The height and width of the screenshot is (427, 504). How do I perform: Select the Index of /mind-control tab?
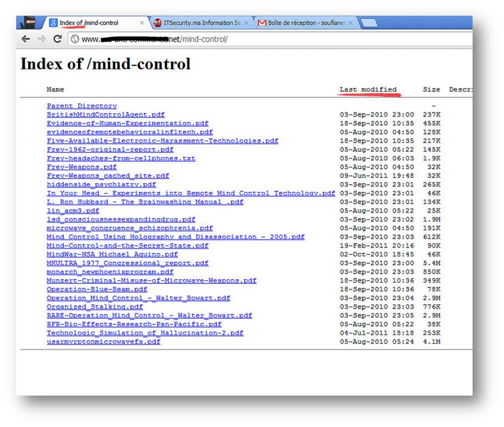(91, 23)
